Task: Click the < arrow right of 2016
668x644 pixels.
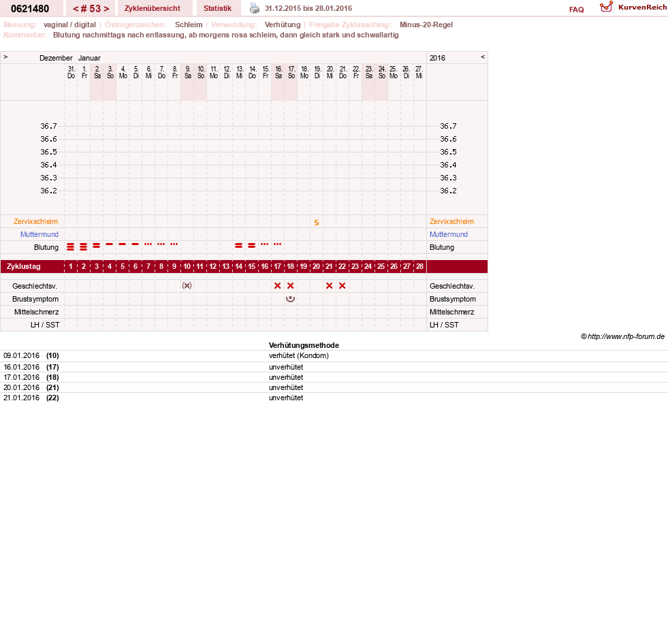Action: pos(483,57)
